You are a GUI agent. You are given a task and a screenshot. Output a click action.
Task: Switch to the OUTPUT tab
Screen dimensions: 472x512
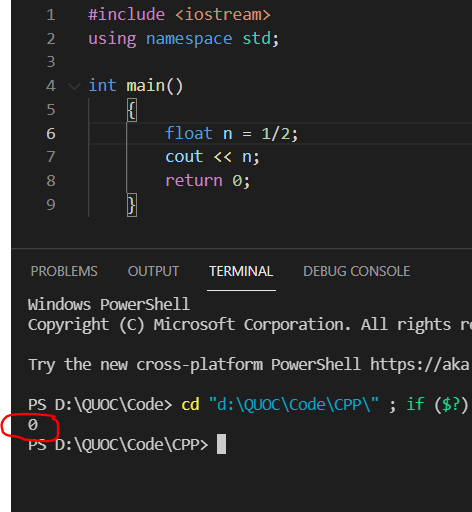153,271
